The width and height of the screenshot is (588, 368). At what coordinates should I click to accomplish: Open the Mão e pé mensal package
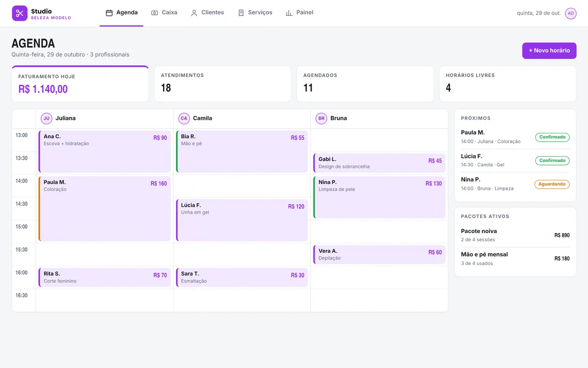(x=515, y=259)
